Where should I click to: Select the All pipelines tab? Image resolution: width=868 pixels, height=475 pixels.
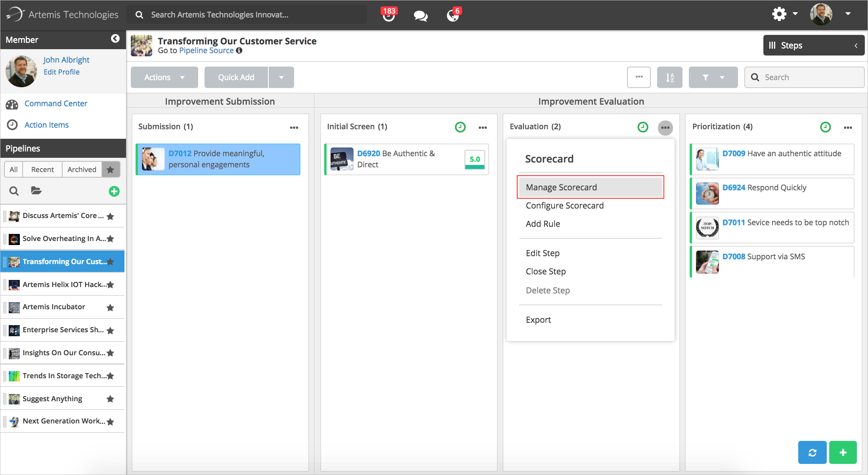(x=13, y=169)
